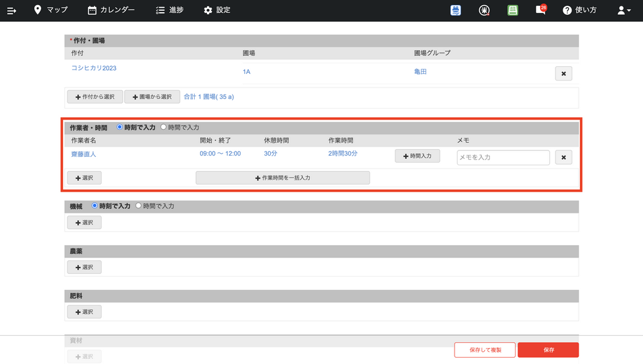The height and width of the screenshot is (364, 643).
Task: Open the マップ menu
Action: [50, 10]
